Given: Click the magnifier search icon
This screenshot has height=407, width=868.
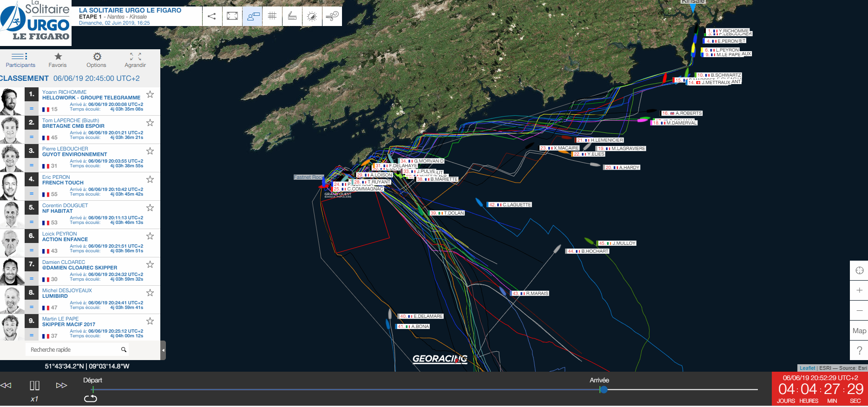Looking at the screenshot, I should (x=124, y=349).
